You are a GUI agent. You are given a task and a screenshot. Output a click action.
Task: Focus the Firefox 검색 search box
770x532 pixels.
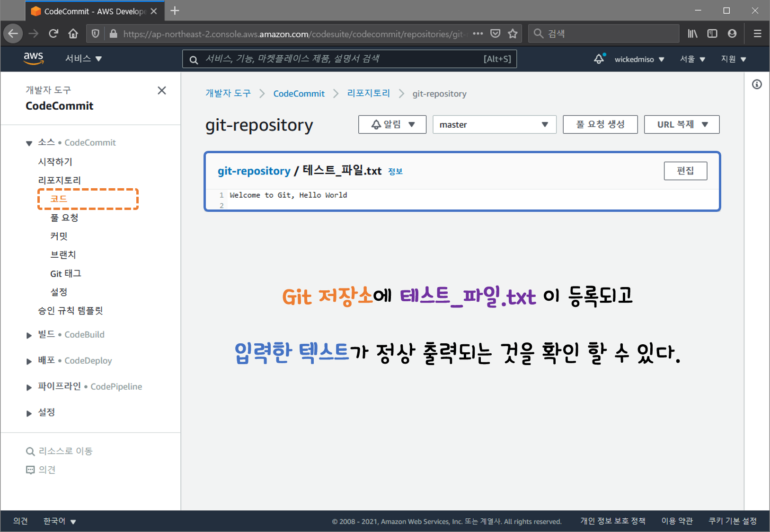coord(604,34)
